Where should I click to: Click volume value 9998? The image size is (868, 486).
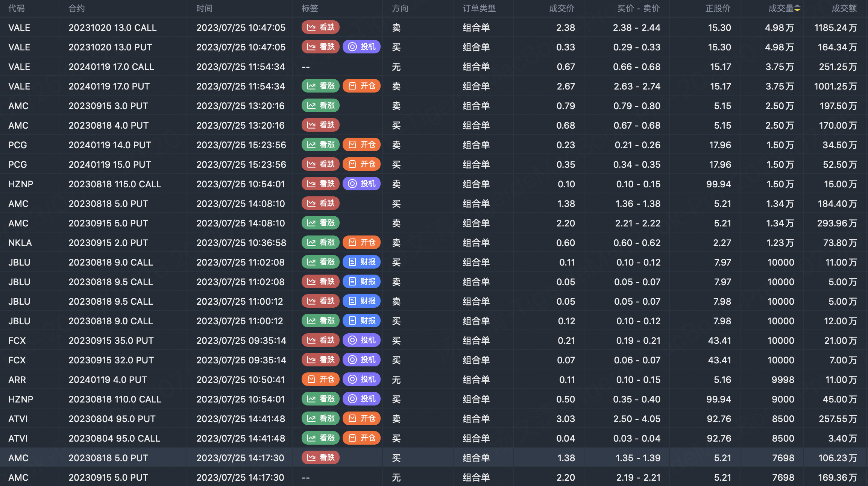tap(783, 380)
